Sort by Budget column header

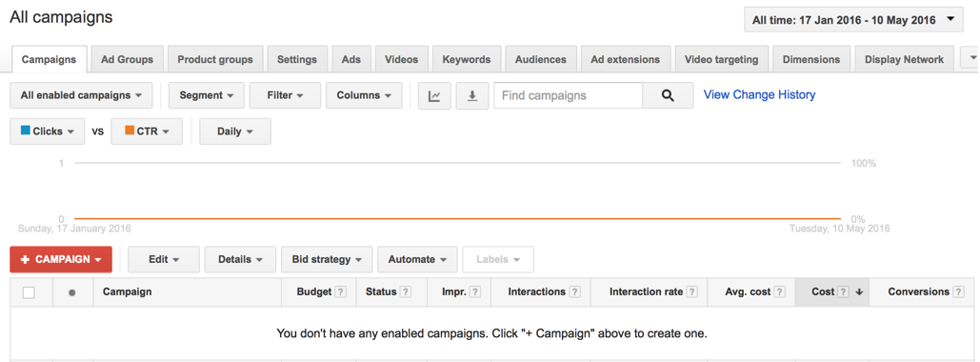click(314, 292)
